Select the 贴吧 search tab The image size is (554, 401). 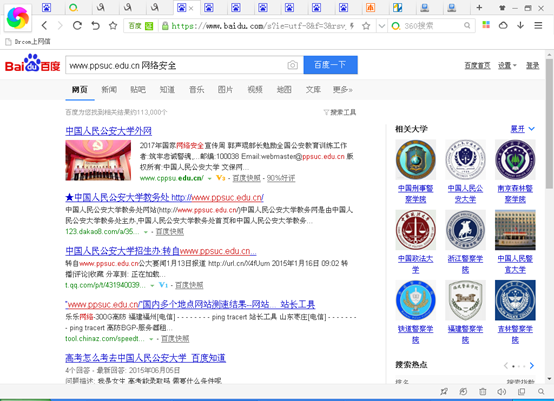coord(138,90)
